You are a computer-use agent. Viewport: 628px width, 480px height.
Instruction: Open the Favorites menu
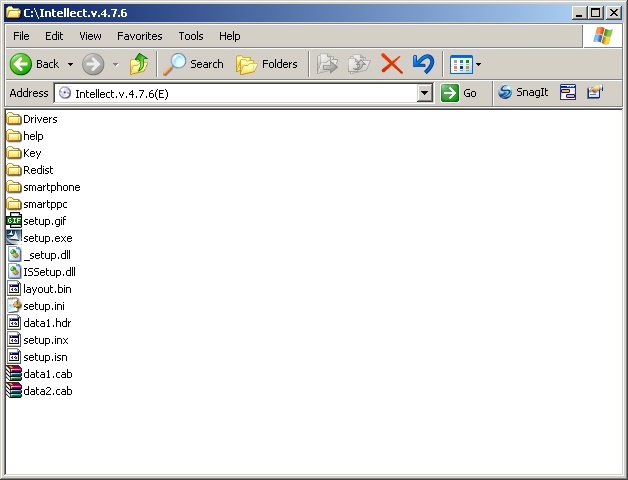coord(140,36)
